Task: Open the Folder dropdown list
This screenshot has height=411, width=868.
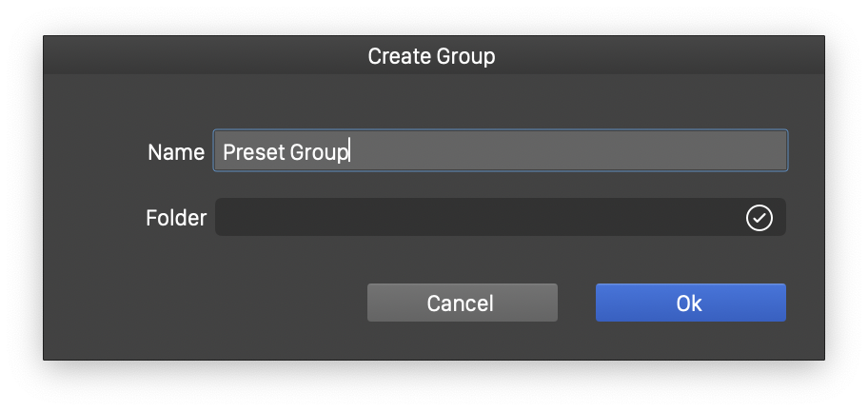Action: tap(500, 218)
